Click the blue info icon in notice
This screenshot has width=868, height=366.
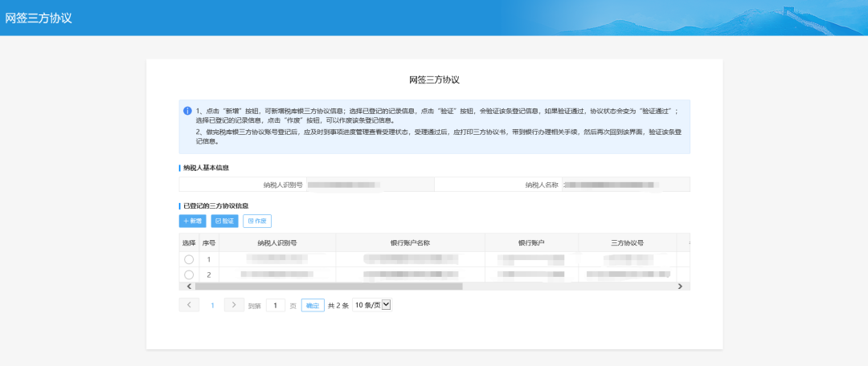point(187,111)
